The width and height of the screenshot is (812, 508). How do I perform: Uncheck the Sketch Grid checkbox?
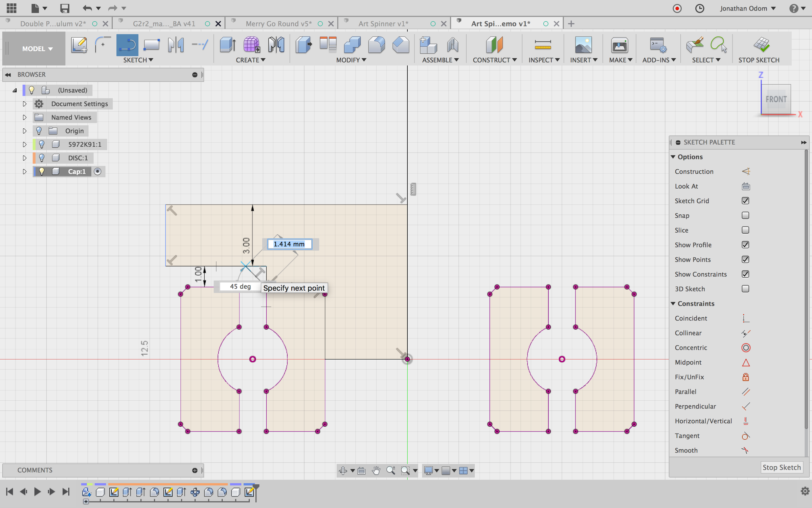745,201
